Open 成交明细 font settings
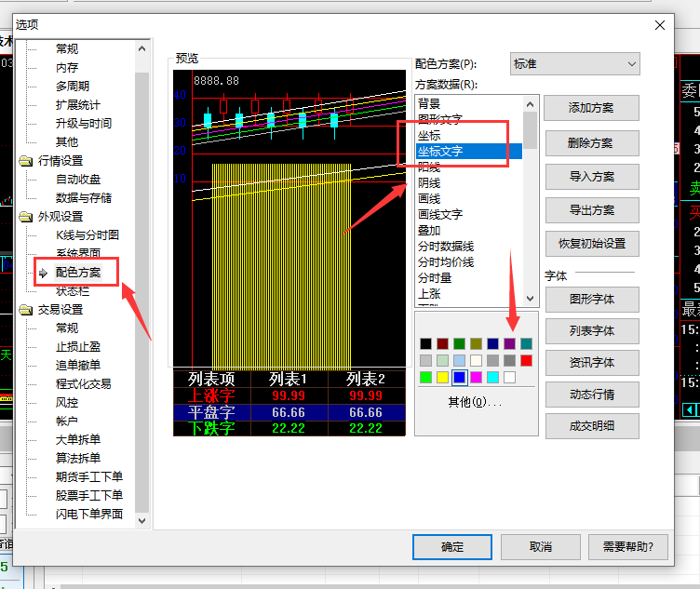 tap(591, 426)
